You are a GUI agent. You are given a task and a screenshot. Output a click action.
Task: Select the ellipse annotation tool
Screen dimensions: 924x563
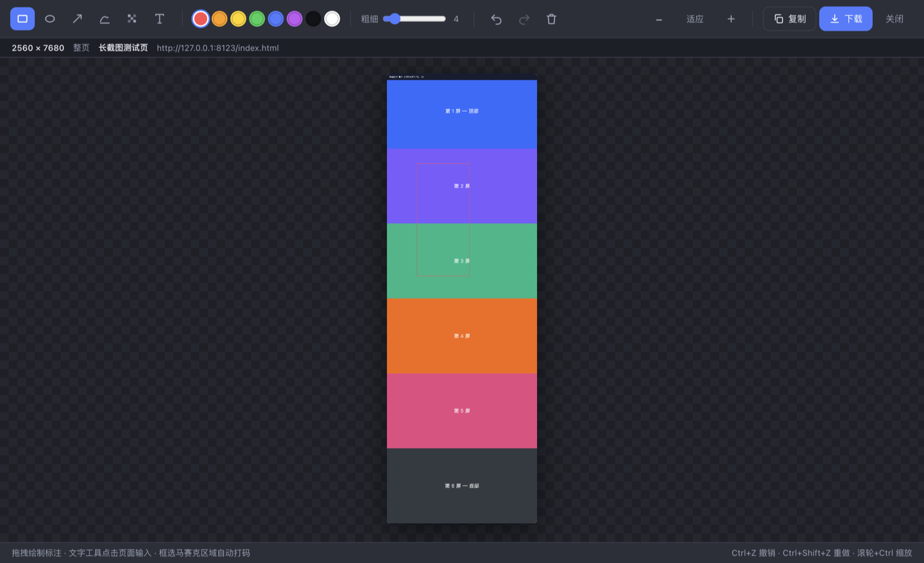[x=50, y=19]
